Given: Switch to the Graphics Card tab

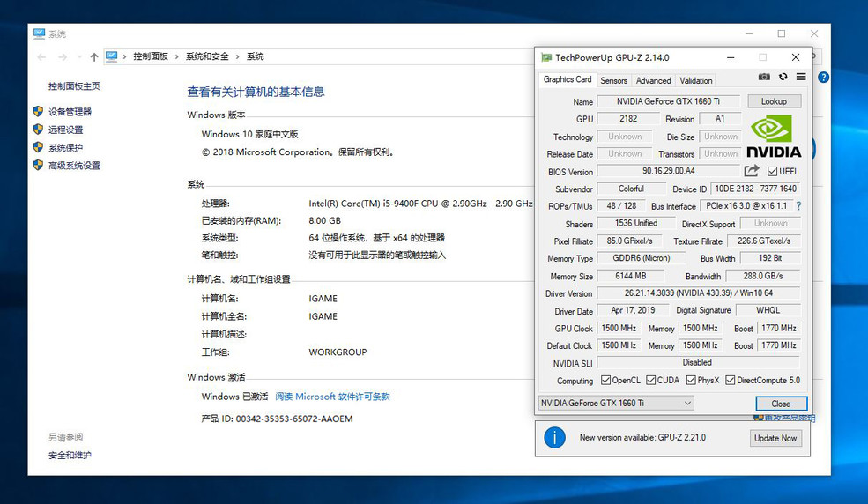Looking at the screenshot, I should (x=568, y=79).
